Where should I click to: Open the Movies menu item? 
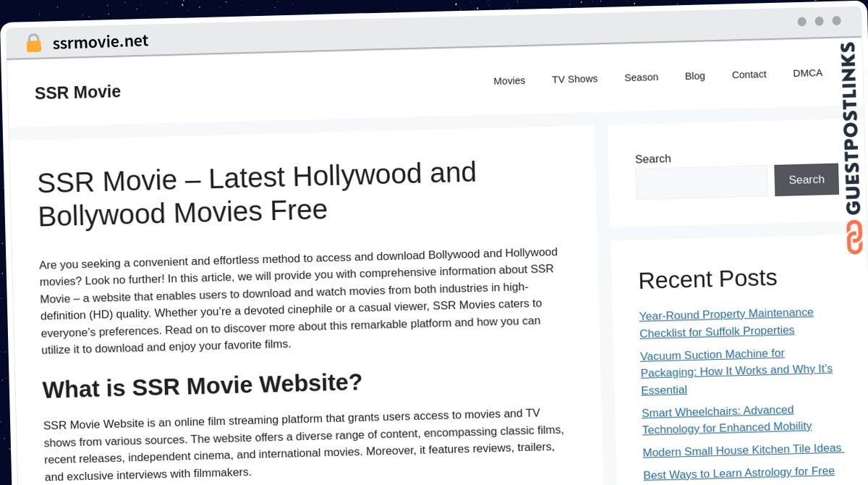[x=509, y=80]
